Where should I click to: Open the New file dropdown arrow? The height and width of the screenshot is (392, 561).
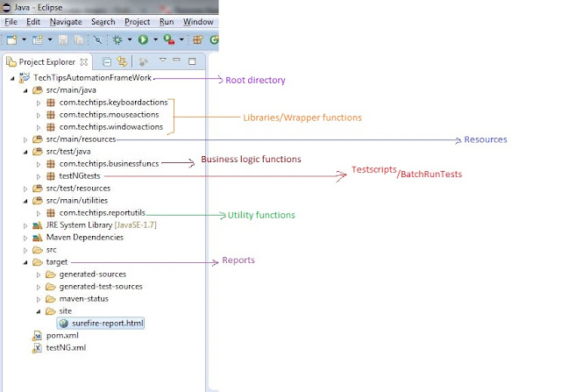(24, 39)
